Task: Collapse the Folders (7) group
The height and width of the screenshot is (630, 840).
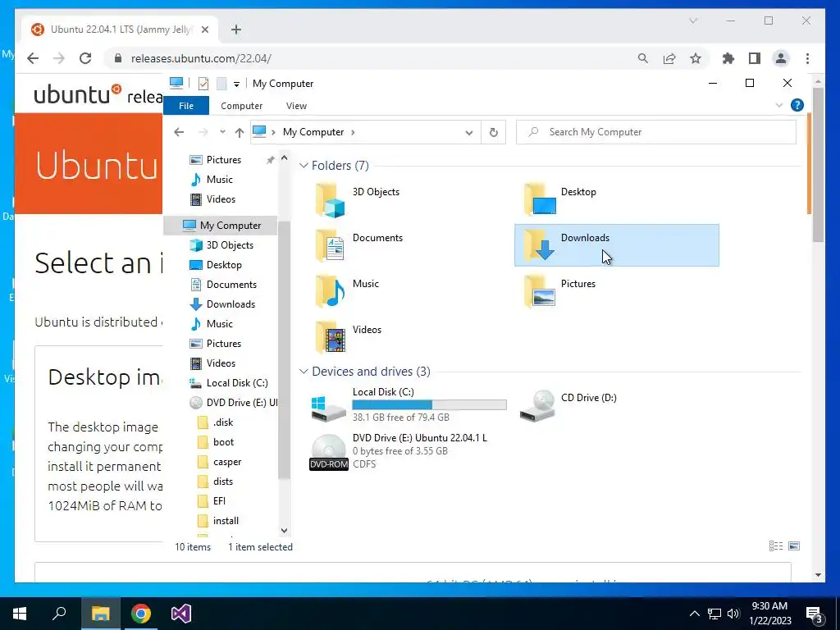Action: tap(304, 166)
